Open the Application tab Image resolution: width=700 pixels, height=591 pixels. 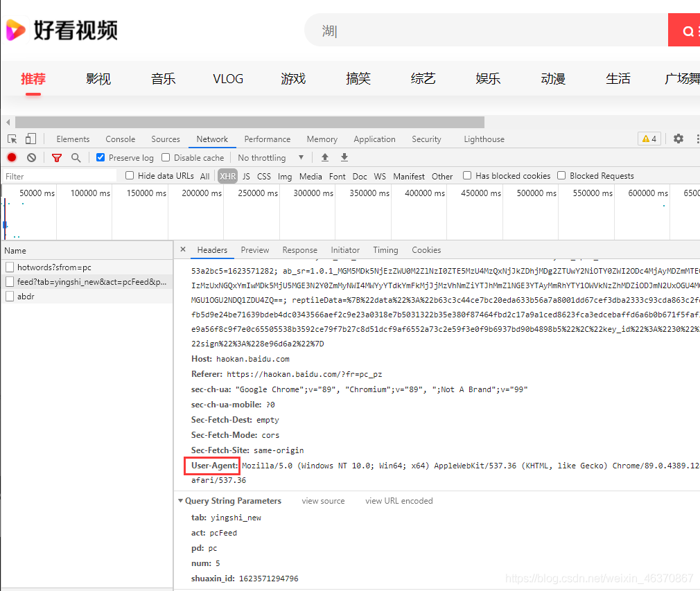tap(374, 139)
